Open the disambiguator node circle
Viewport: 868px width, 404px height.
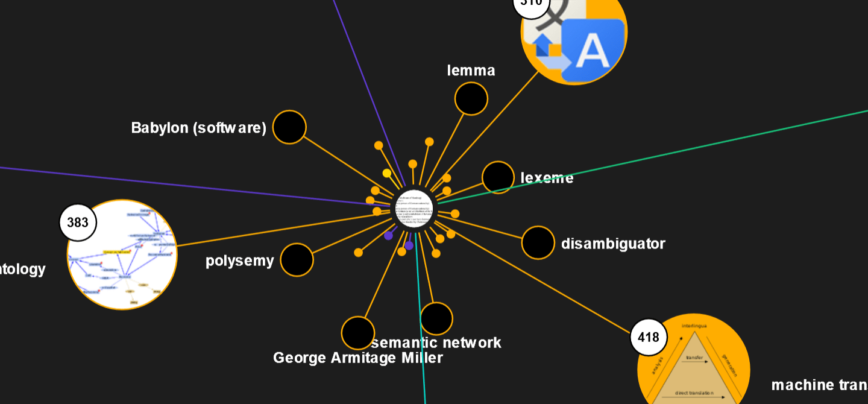(x=538, y=242)
